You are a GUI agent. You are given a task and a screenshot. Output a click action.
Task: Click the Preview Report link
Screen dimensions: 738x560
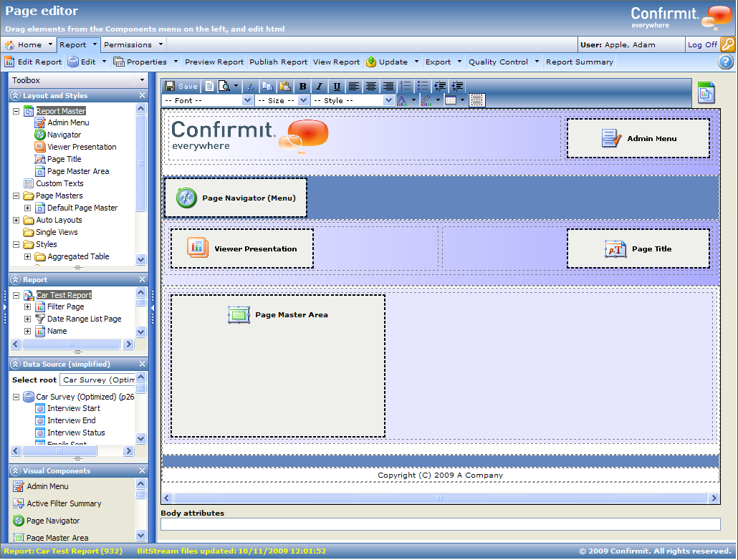pyautogui.click(x=213, y=62)
